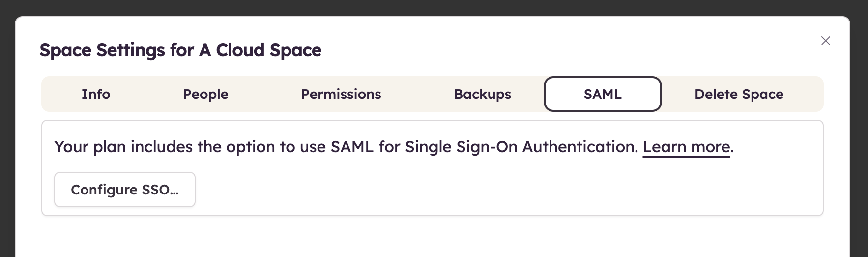This screenshot has width=868, height=257.
Task: Click the SAML plan description text
Action: (344, 147)
